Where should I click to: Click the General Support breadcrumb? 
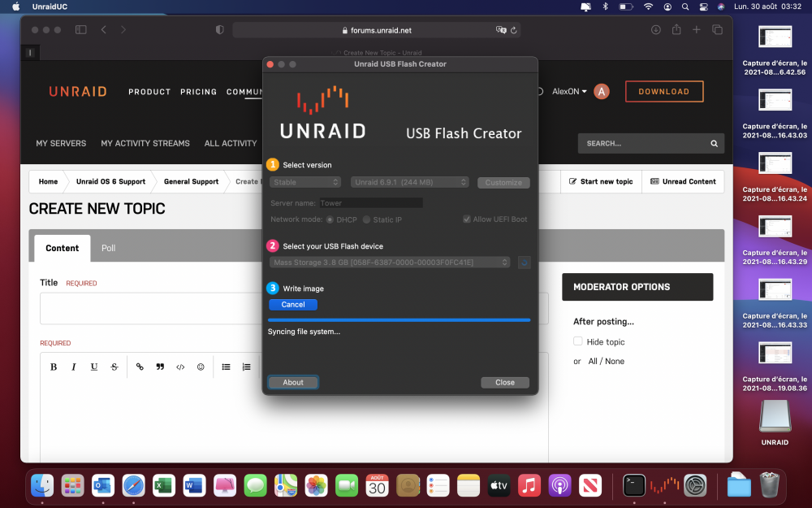(191, 181)
